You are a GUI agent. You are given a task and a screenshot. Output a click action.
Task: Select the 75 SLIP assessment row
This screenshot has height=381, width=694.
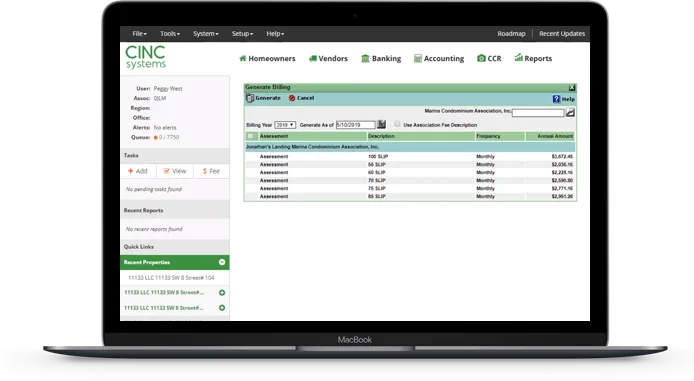pyautogui.click(x=410, y=188)
